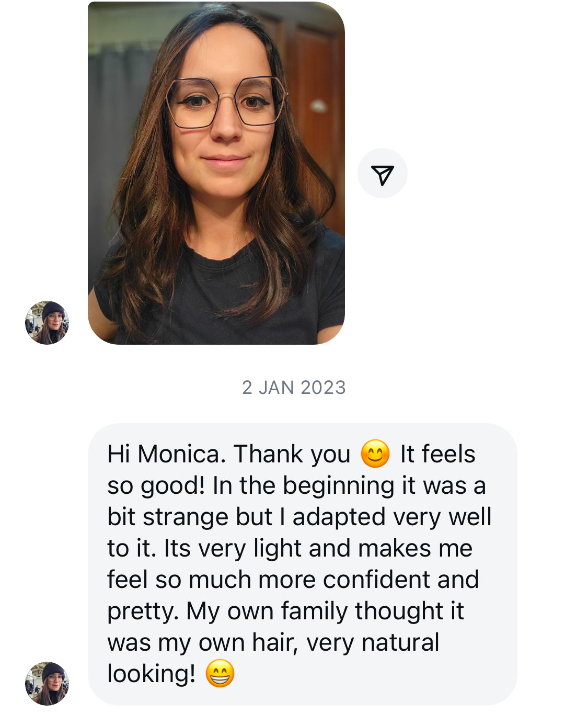
Task: Open the selfie photo message
Action: click(x=216, y=173)
